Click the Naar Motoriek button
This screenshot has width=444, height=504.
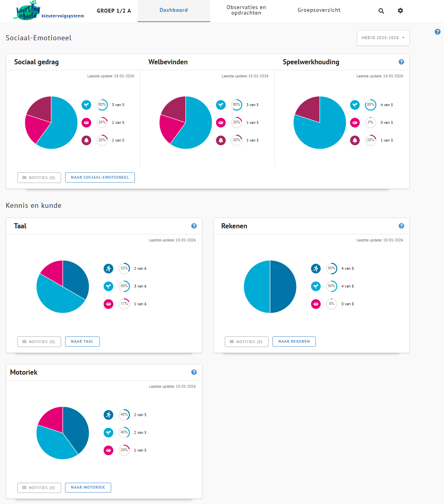point(88,487)
